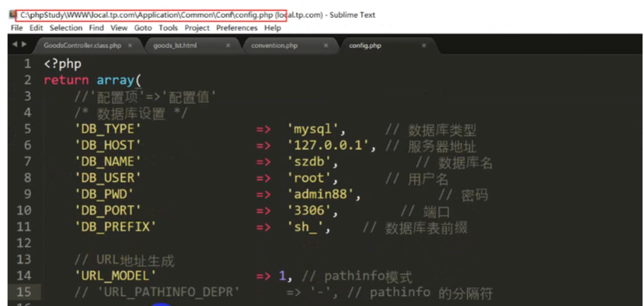Select the config.php tab

click(x=365, y=46)
